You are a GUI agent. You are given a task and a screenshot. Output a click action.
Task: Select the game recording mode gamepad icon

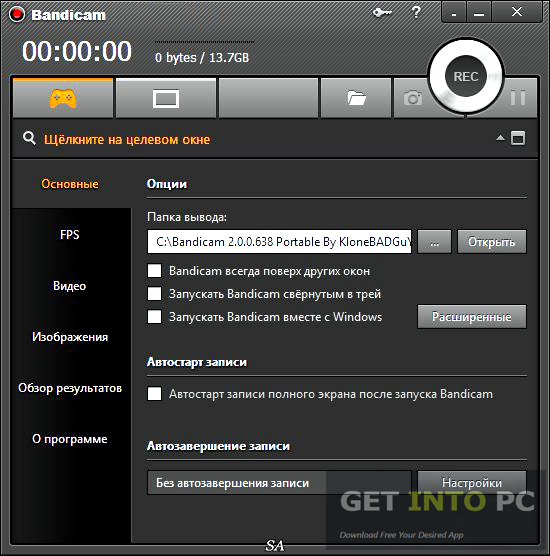63,98
